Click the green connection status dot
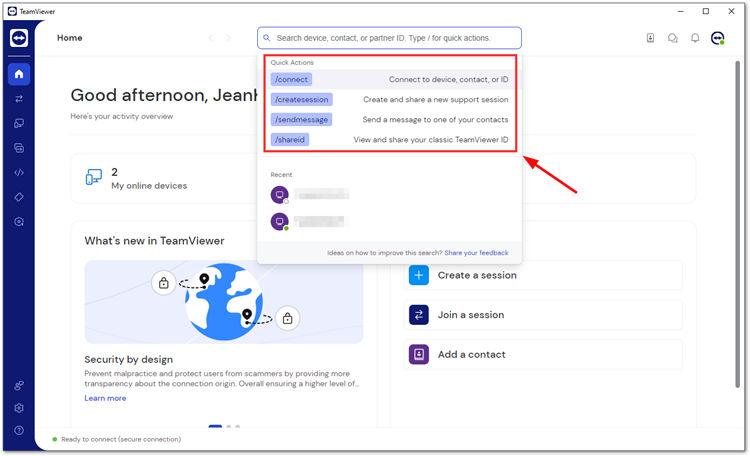Image resolution: width=750 pixels, height=456 pixels. pos(55,439)
